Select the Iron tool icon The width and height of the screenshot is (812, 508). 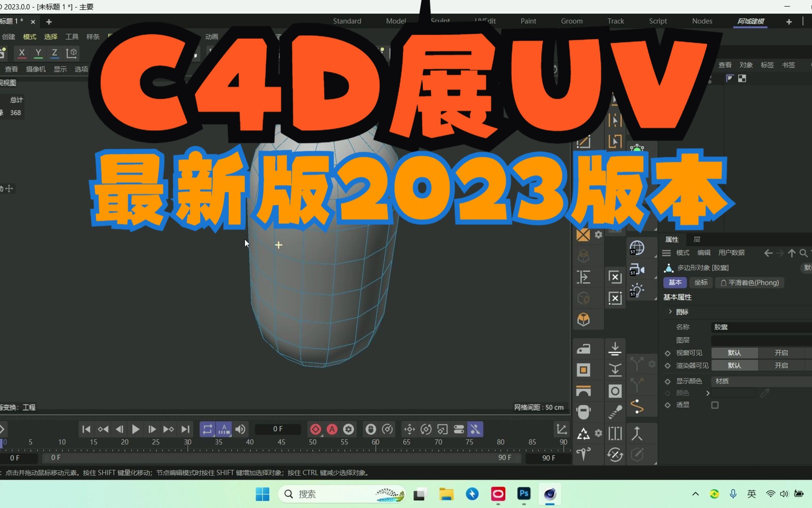584,349
